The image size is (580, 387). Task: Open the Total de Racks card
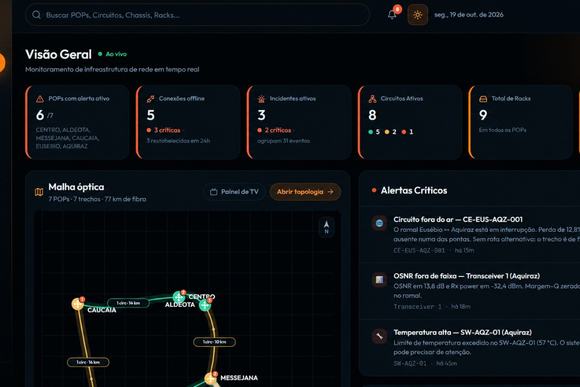520,122
